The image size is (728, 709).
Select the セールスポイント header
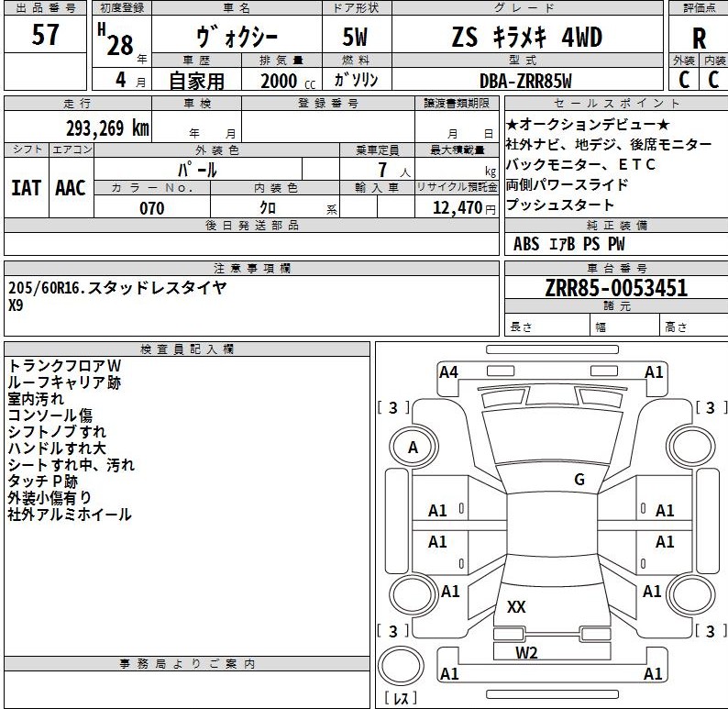point(616,103)
